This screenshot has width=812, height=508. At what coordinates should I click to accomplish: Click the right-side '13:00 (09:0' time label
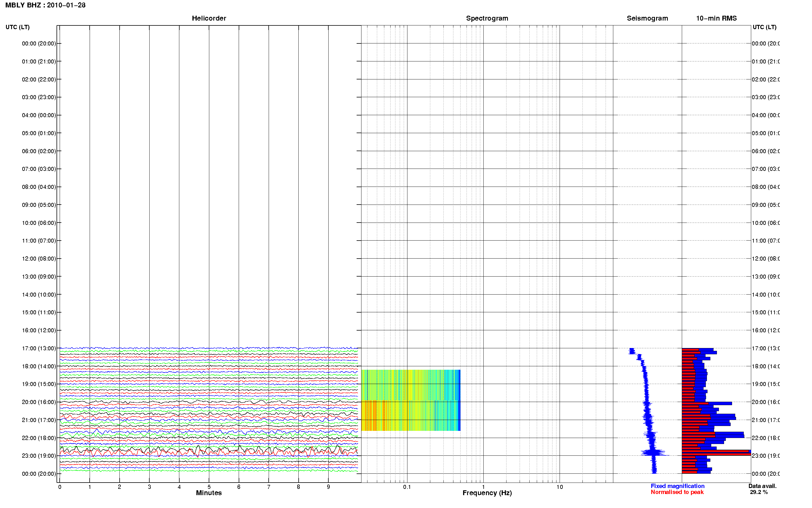(x=766, y=277)
